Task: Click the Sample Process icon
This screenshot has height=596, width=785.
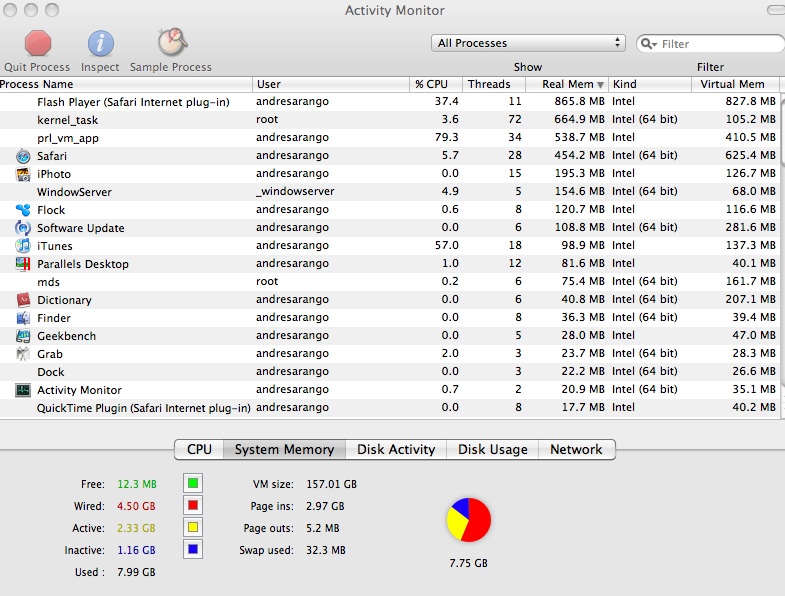Action: [x=172, y=42]
